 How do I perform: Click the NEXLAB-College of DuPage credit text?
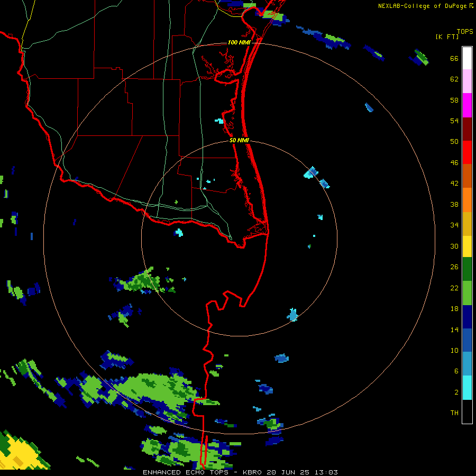pos(423,6)
